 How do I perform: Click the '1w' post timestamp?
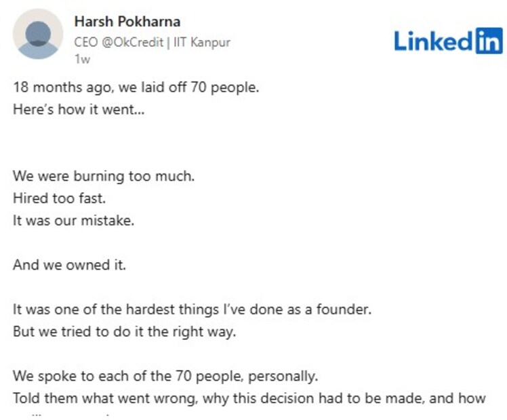pyautogui.click(x=82, y=58)
